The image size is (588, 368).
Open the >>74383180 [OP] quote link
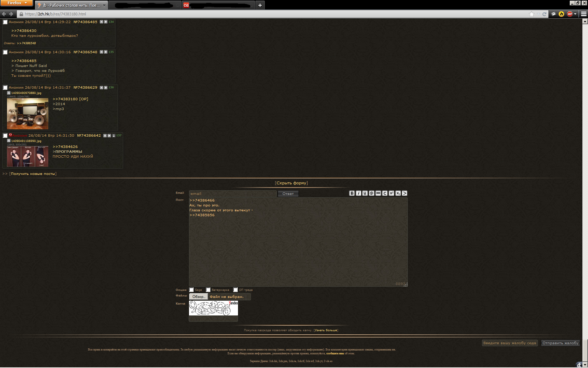pyautogui.click(x=70, y=99)
